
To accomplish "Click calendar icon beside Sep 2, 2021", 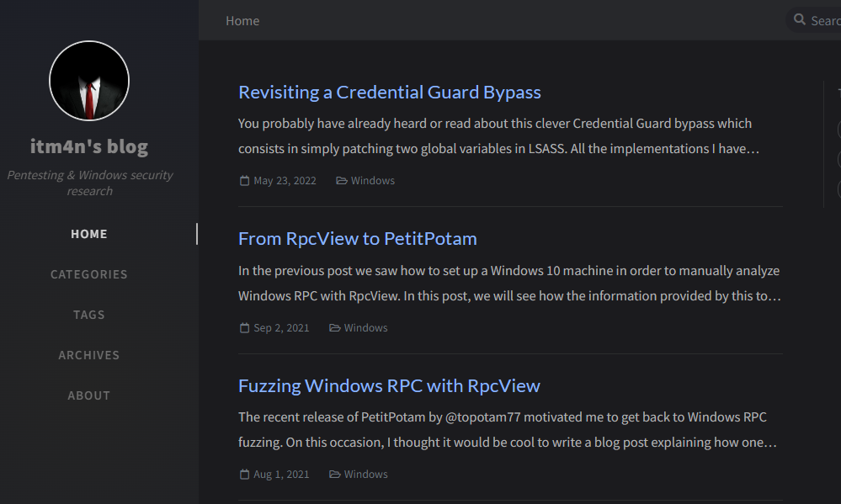I will [245, 328].
